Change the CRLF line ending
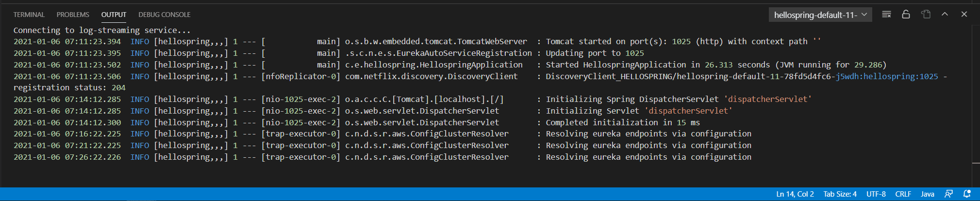Viewport: 980px width, 201px height. tap(903, 194)
